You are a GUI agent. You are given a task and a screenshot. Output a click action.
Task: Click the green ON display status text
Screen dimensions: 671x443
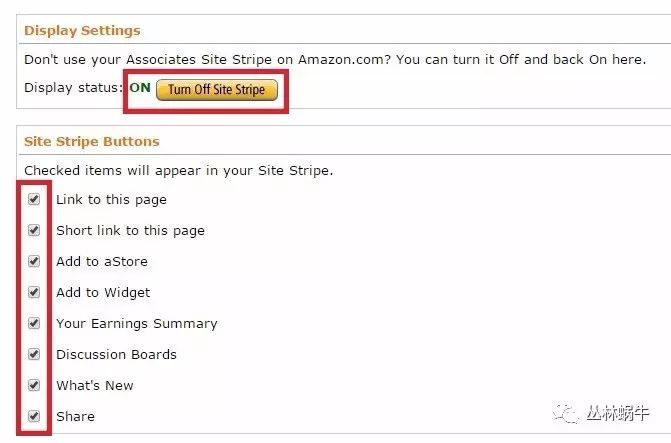(x=140, y=89)
